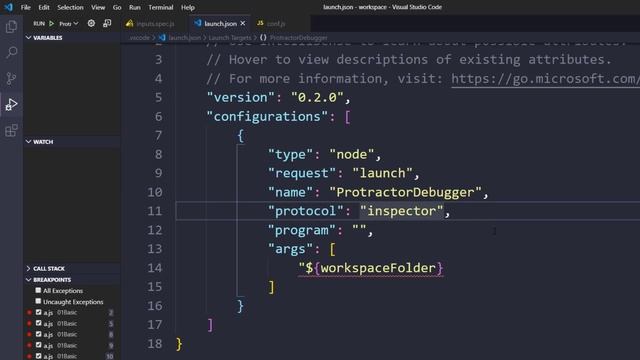640x360 pixels.
Task: Open the Edit menu
Action: pos(44,7)
